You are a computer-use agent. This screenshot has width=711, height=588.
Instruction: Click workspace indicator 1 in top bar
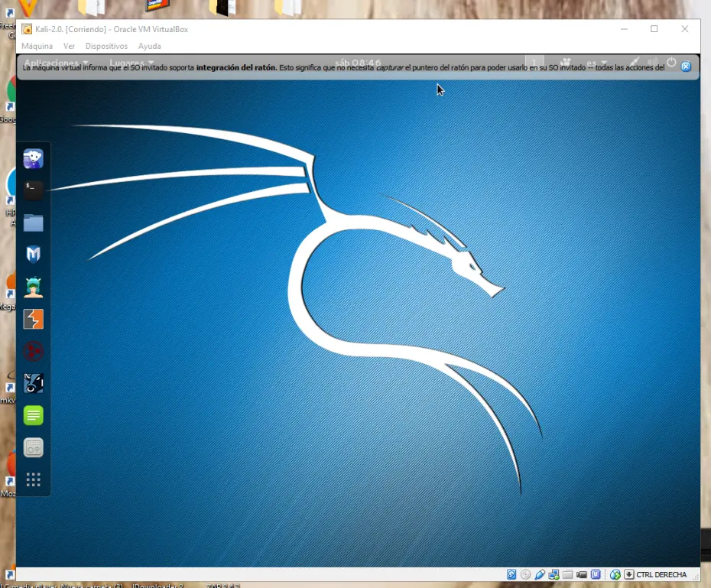pyautogui.click(x=534, y=62)
